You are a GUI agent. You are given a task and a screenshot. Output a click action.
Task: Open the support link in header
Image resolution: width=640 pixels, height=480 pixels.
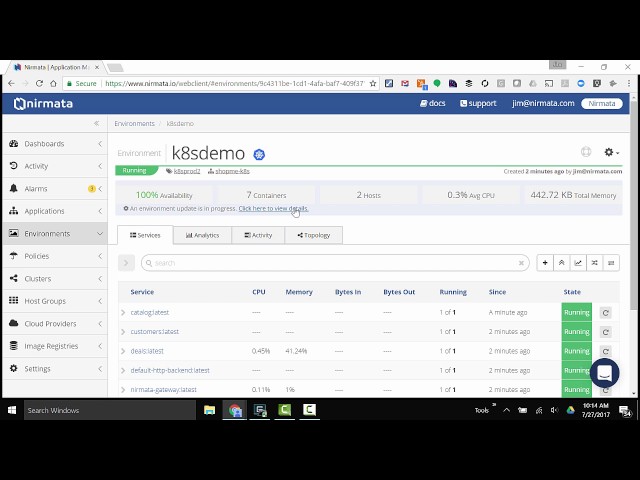click(478, 103)
